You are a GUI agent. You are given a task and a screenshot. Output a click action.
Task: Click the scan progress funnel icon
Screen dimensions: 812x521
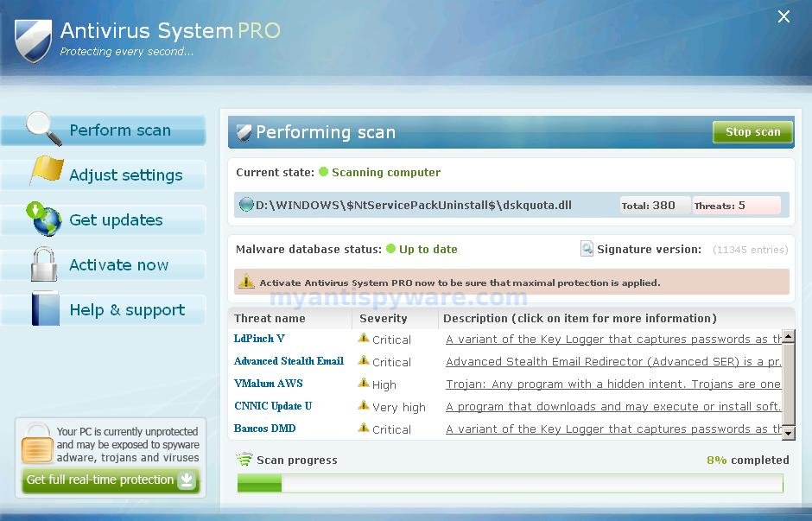(x=244, y=459)
